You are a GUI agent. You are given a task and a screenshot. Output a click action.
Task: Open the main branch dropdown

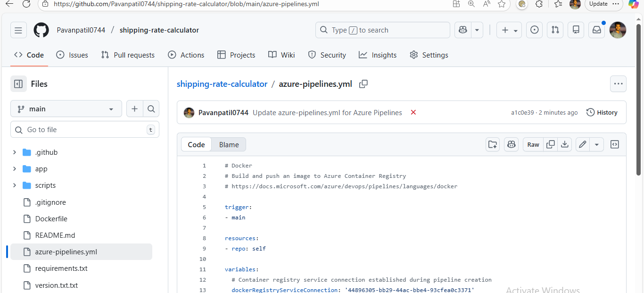coord(66,109)
